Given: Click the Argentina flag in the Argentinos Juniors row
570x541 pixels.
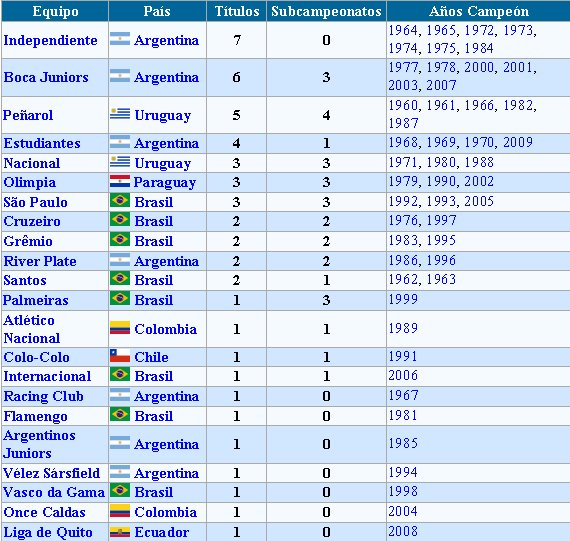Looking at the screenshot, I should [120, 442].
